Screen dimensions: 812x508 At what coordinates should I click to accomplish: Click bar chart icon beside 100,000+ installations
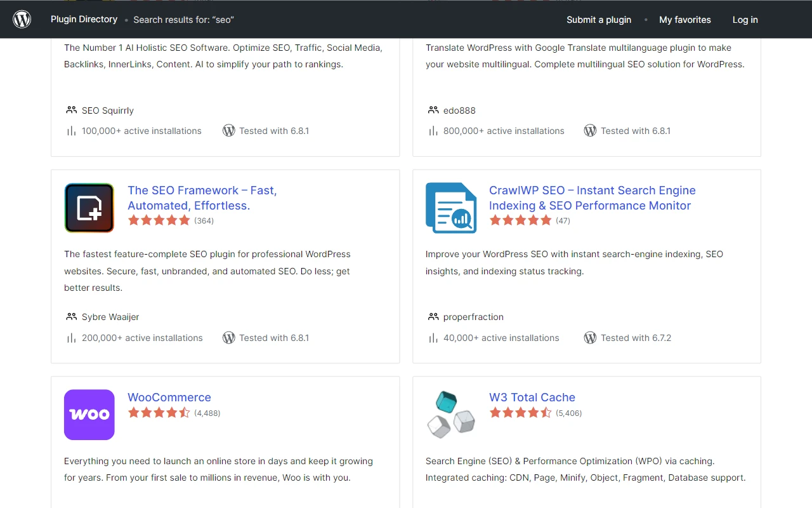[71, 131]
